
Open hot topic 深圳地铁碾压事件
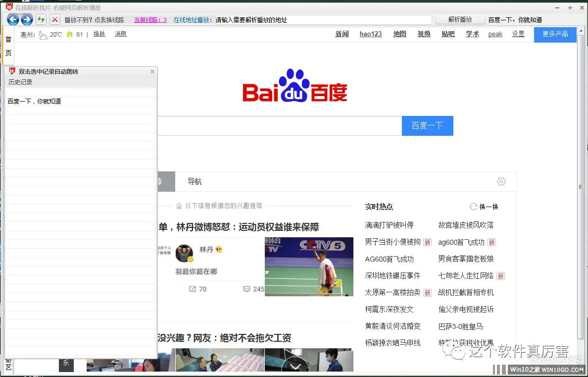[x=392, y=276]
